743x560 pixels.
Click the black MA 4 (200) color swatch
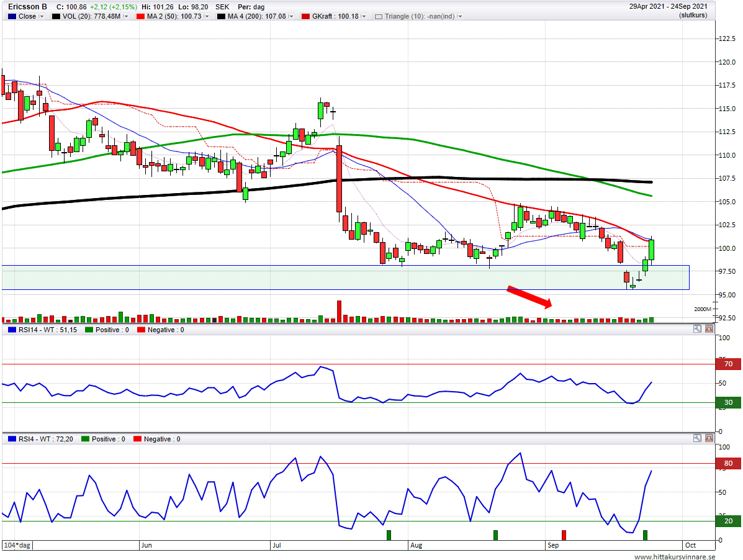click(x=222, y=16)
